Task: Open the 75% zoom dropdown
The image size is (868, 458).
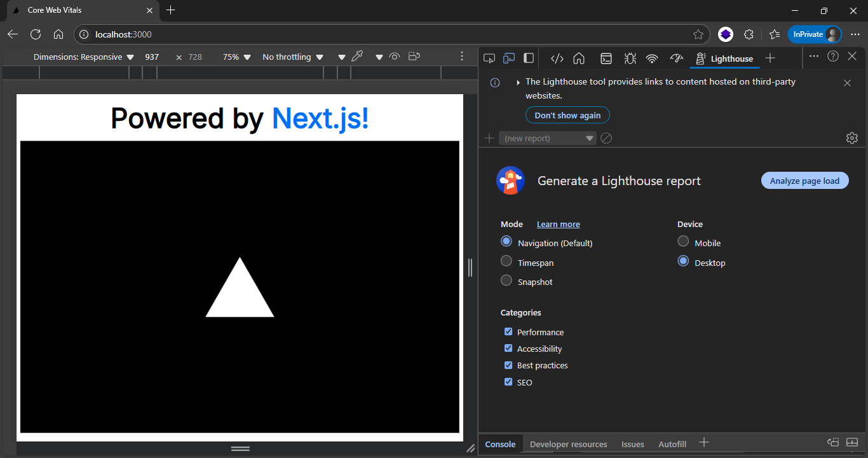Action: pyautogui.click(x=237, y=57)
